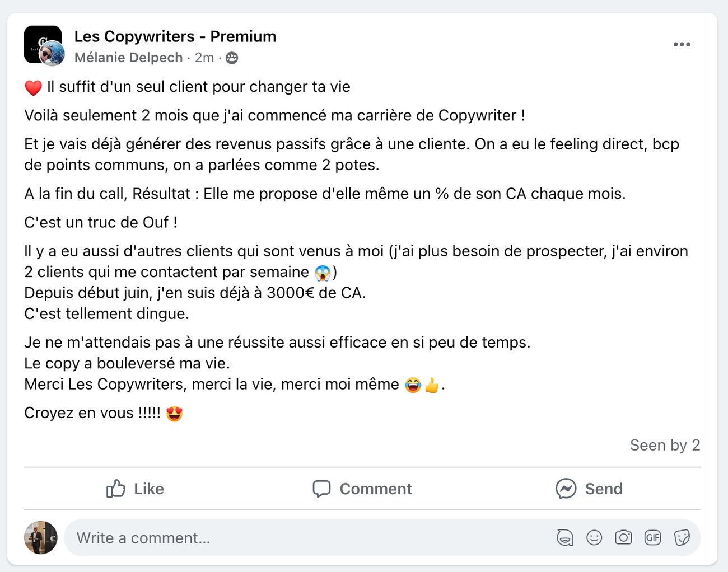The width and height of the screenshot is (728, 572).
Task: Send the post via Messenger
Action: coord(589,489)
